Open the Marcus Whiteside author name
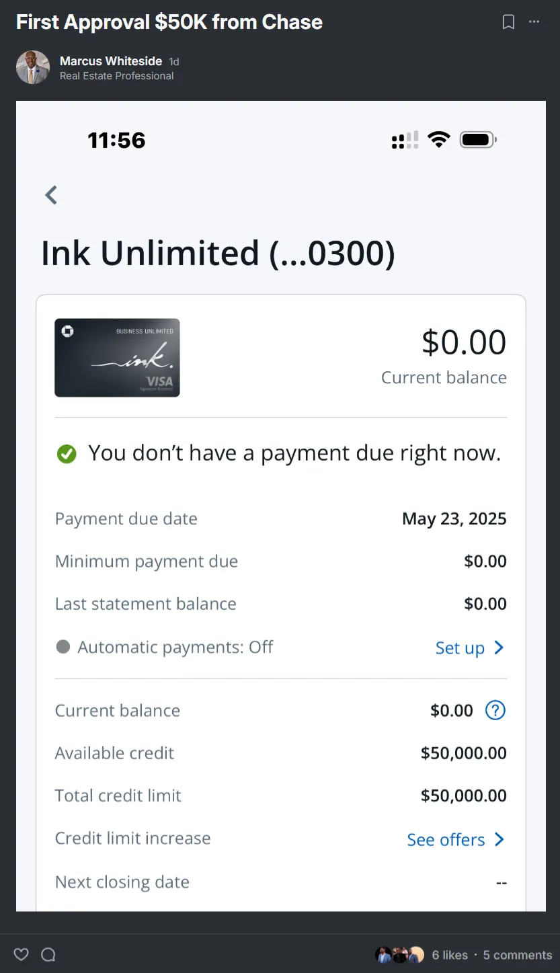 111,61
